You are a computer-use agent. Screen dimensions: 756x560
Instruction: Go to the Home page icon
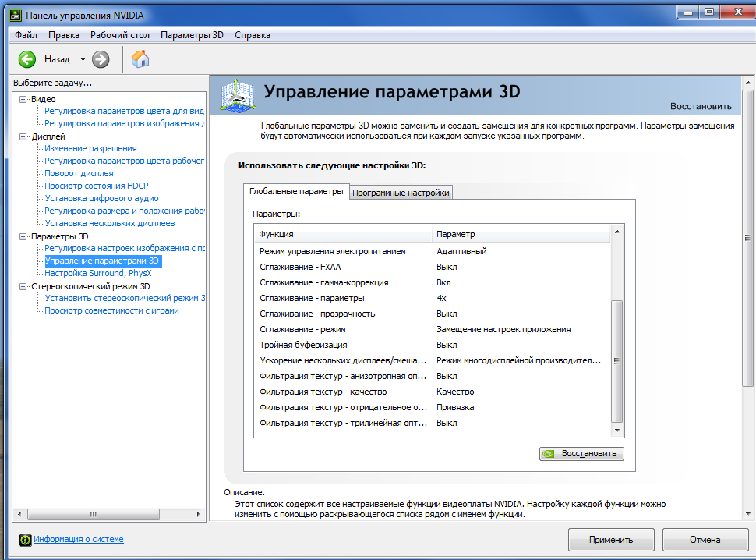(x=140, y=59)
